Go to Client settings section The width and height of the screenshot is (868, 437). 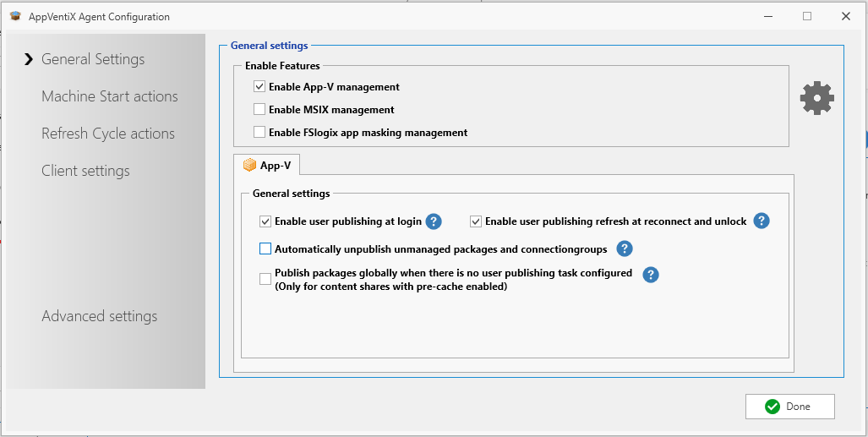point(85,171)
